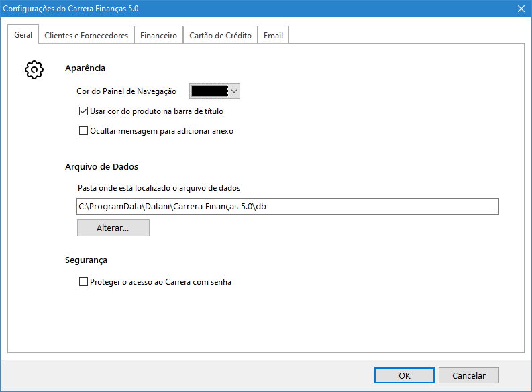Close the Configurações window
532x392 pixels.
point(521,9)
